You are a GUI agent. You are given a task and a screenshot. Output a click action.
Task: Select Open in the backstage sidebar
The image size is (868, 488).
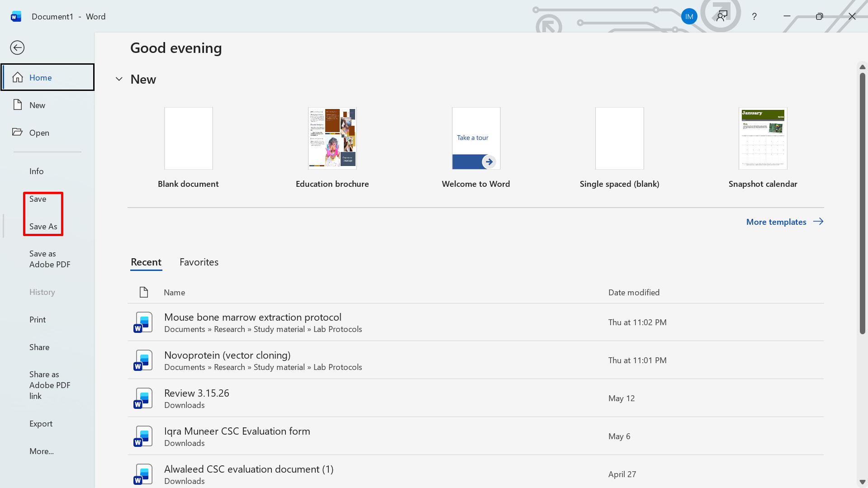pyautogui.click(x=47, y=133)
